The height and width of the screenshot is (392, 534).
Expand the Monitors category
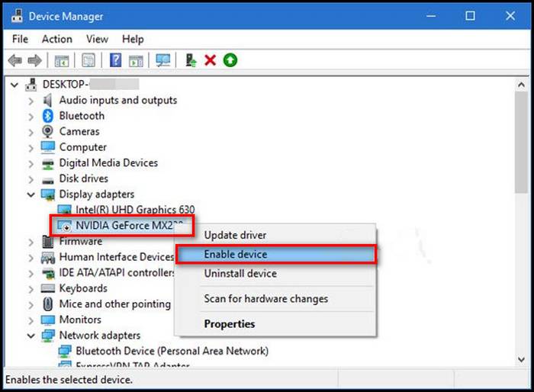(x=31, y=320)
